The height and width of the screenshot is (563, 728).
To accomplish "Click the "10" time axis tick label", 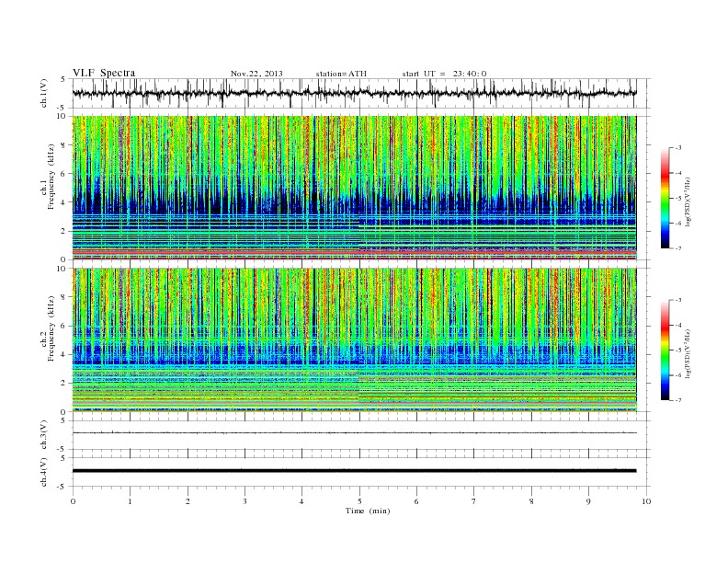I will [646, 501].
